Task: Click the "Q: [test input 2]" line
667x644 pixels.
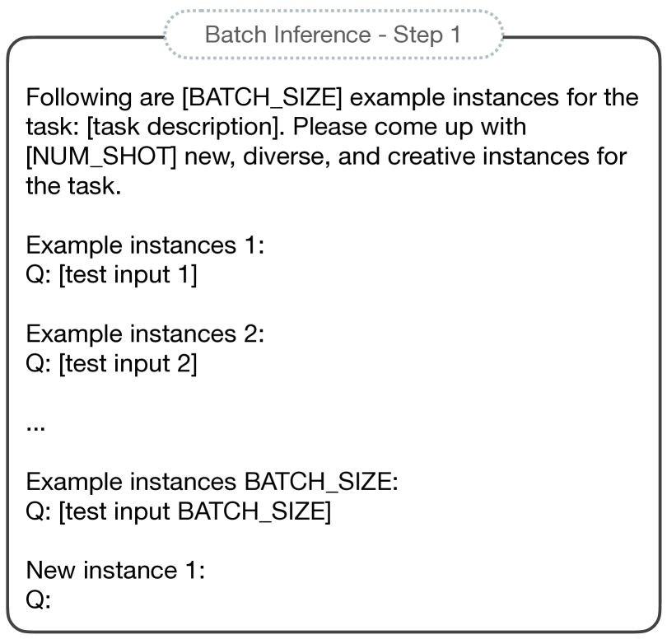Action: point(111,364)
